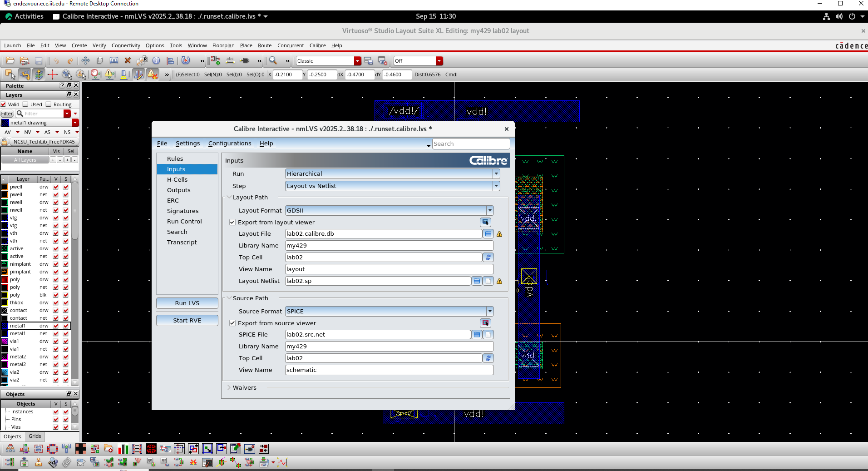The height and width of the screenshot is (471, 868).
Task: Toggle the Valid layers checkbox
Action: (x=4, y=104)
